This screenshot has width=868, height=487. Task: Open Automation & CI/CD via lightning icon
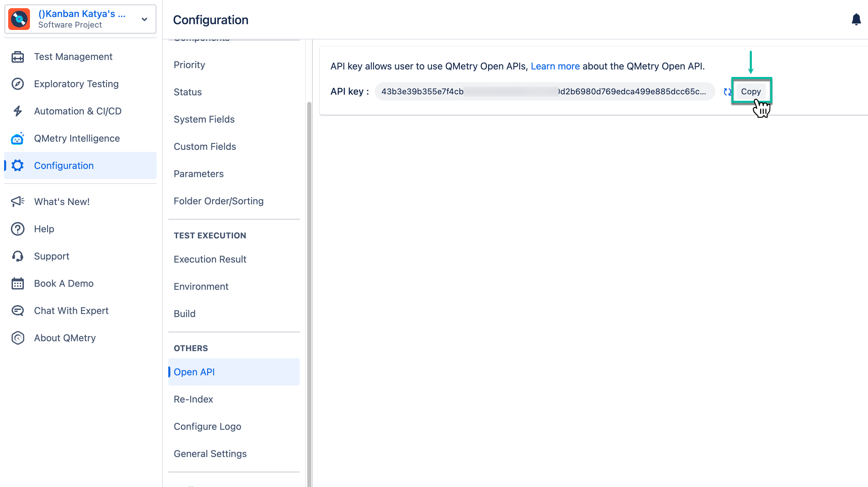[17, 111]
